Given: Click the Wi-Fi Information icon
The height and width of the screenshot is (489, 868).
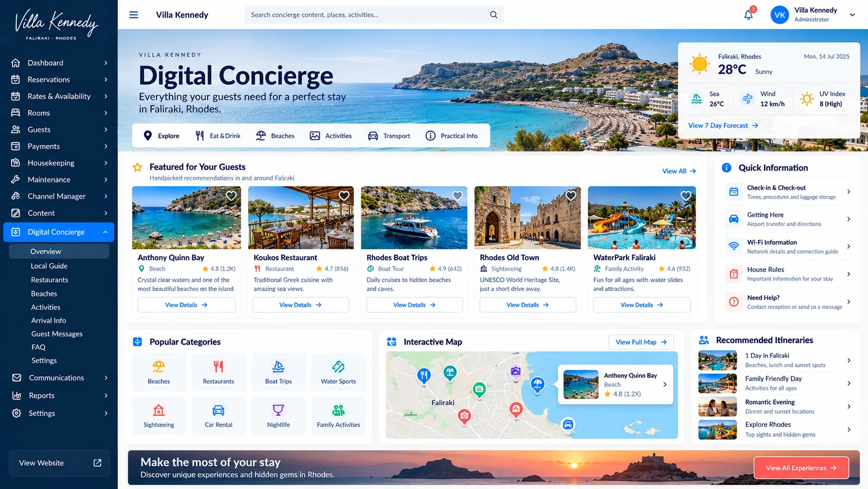Looking at the screenshot, I should [734, 246].
